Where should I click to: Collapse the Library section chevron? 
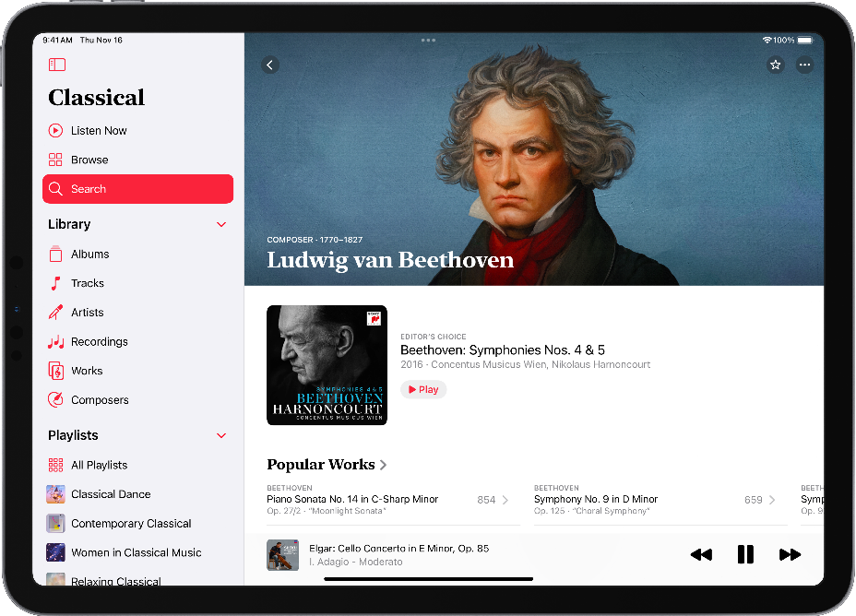(221, 225)
